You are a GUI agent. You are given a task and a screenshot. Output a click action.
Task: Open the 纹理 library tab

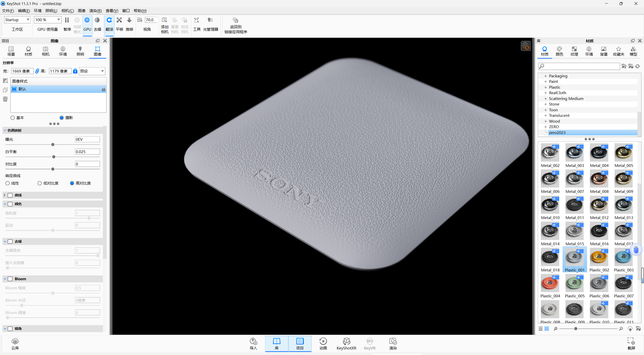pyautogui.click(x=574, y=51)
